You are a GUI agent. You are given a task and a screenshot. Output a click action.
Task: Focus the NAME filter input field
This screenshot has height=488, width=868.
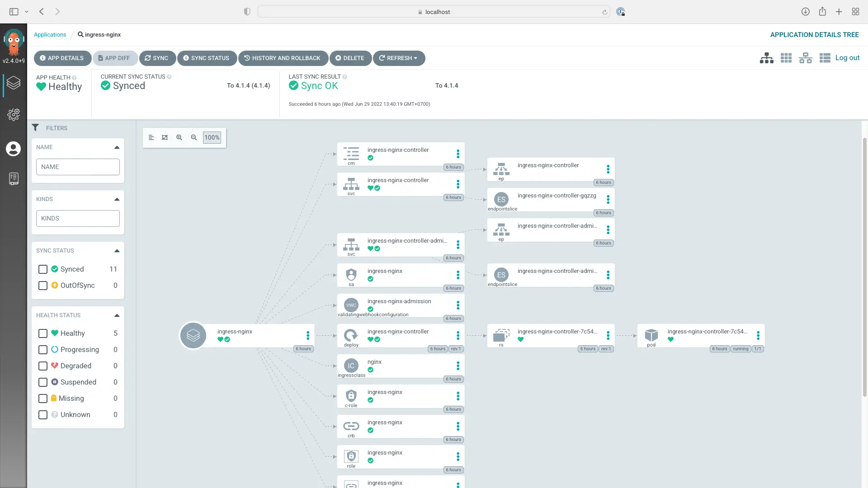[x=78, y=167]
